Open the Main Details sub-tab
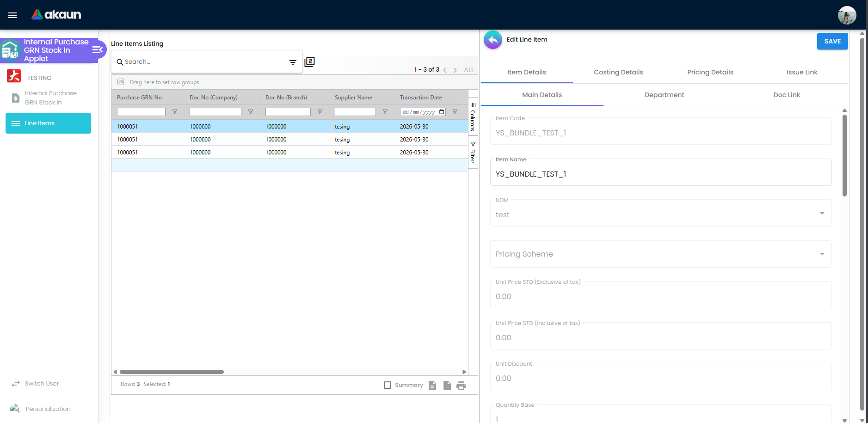Screen dimensions: 868x423 coord(542,95)
